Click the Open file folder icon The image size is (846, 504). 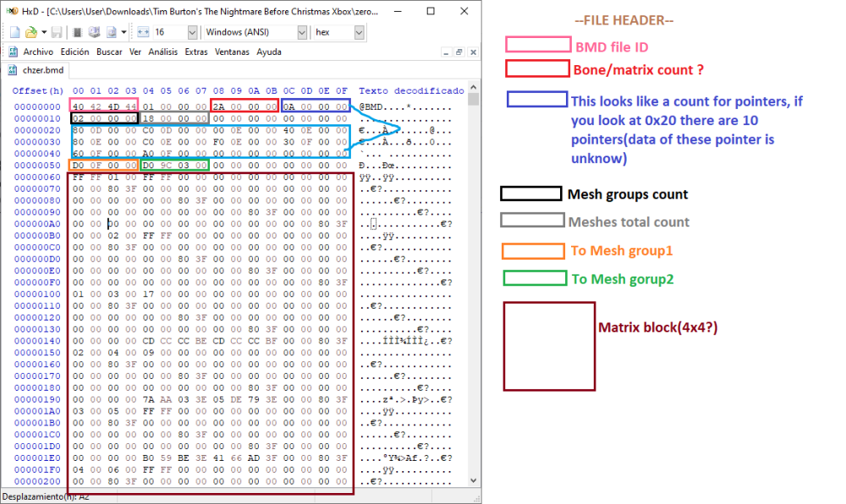(30, 32)
